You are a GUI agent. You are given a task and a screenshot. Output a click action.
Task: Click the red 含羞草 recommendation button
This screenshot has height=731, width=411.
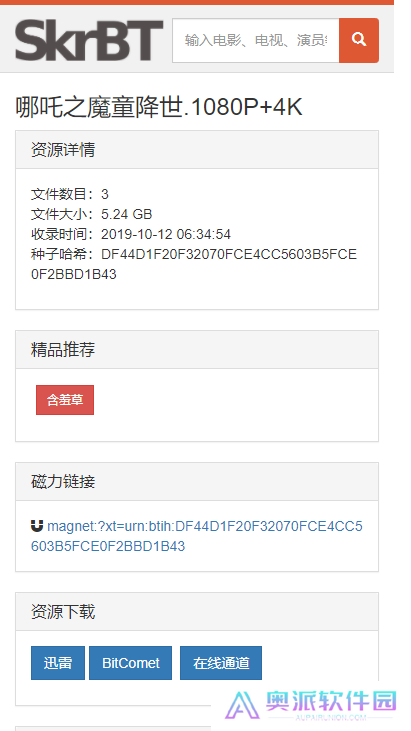[65, 400]
